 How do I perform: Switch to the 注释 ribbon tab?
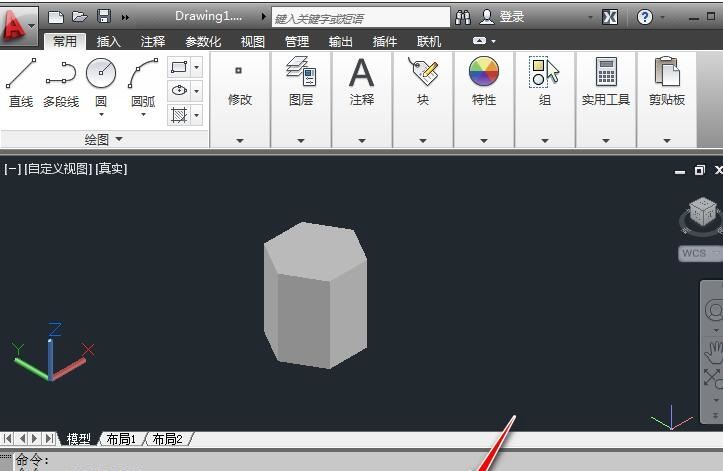[x=153, y=42]
